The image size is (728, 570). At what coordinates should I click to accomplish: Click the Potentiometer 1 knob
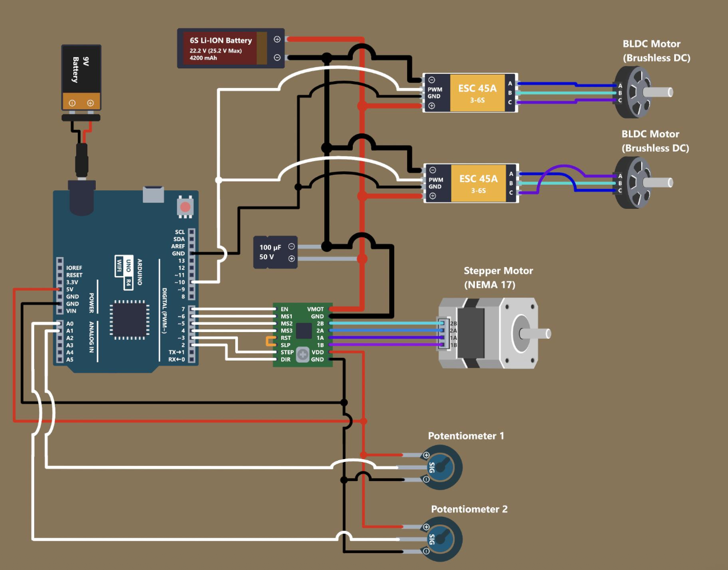[444, 467]
